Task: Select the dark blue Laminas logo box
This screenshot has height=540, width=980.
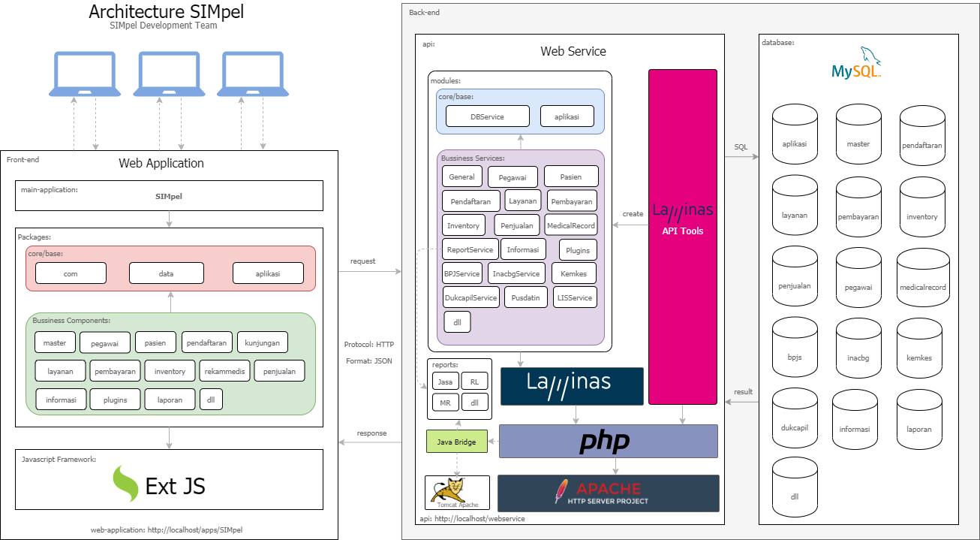Action: coord(572,386)
